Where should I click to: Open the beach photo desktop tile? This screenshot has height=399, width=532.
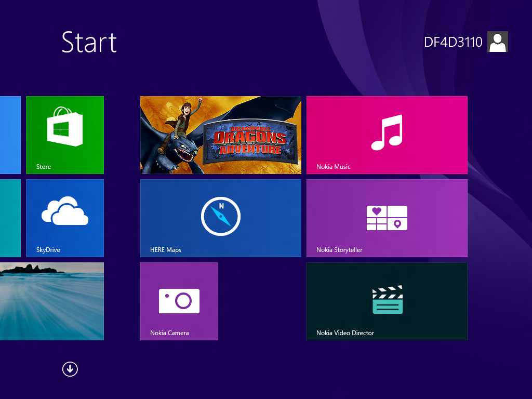52,301
